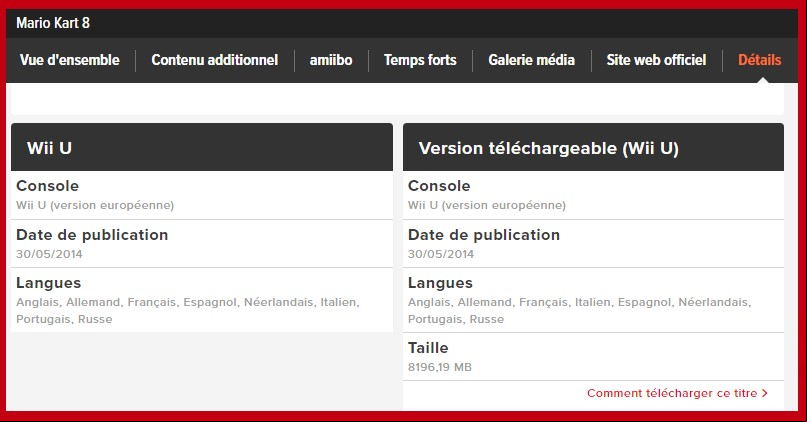Click the Langues label in downloadable panel

(440, 283)
